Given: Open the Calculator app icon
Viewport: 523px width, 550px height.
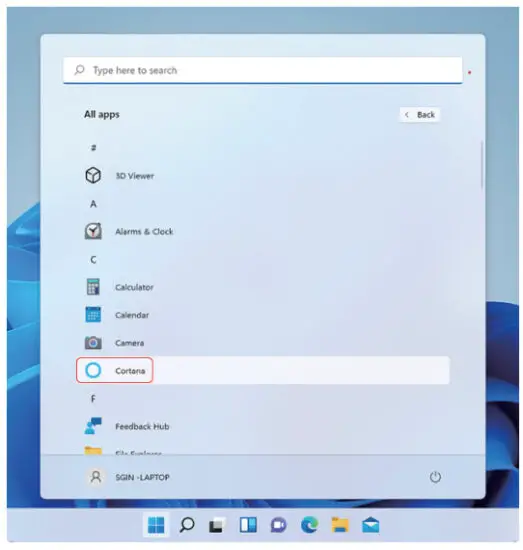Looking at the screenshot, I should coord(93,287).
